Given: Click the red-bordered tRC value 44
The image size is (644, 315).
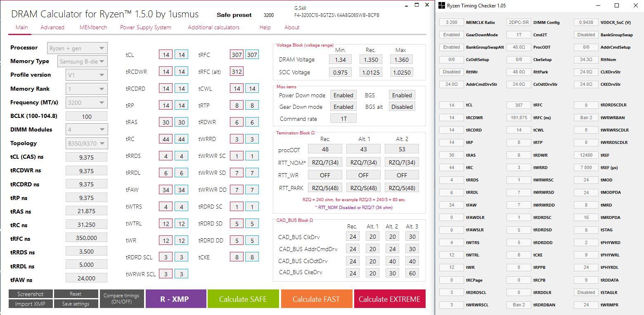Looking at the screenshot, I should (x=166, y=139).
